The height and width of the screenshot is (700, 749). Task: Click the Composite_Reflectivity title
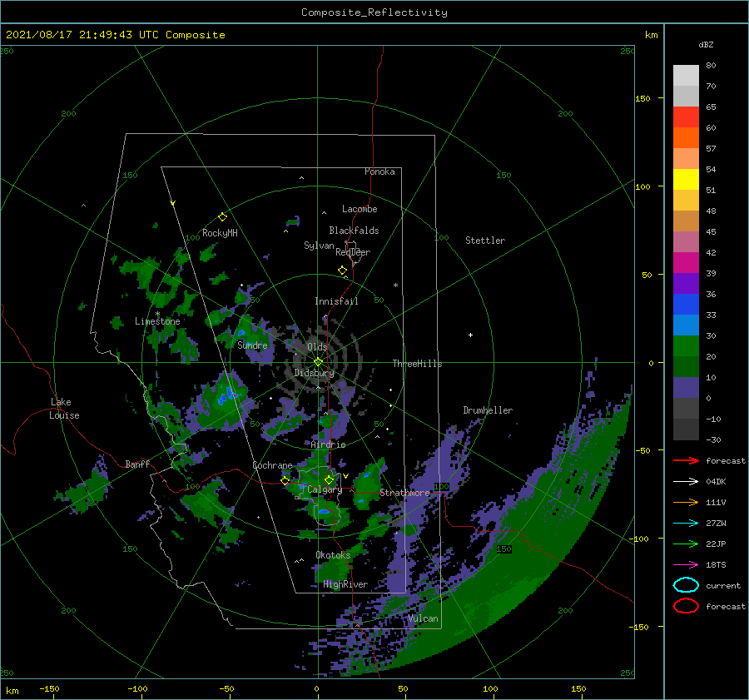[374, 12]
